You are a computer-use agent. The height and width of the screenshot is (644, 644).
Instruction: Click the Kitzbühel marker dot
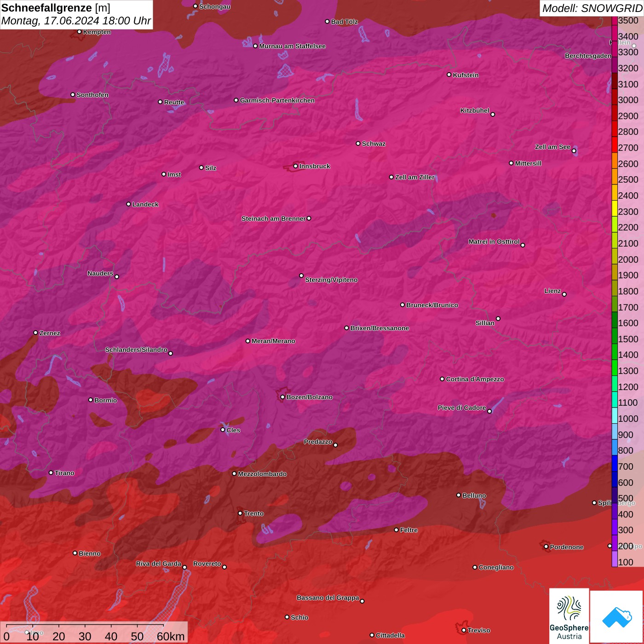tap(493, 114)
